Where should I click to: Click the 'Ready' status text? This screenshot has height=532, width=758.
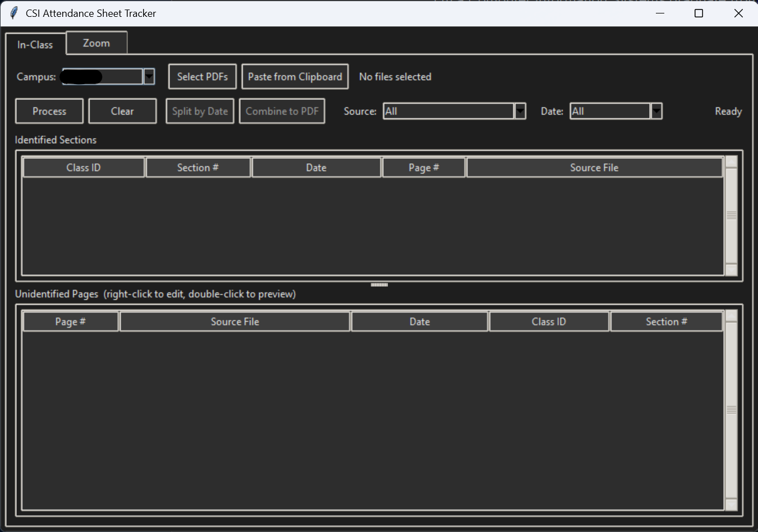[x=728, y=111]
